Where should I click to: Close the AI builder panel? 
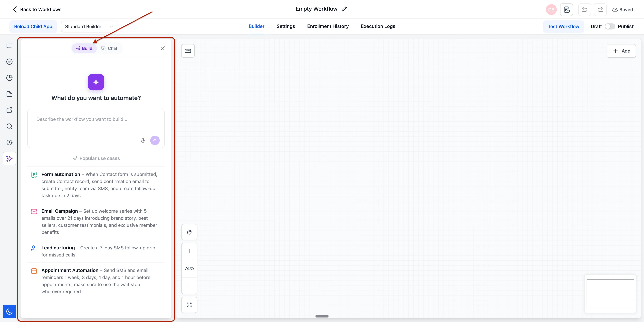click(163, 48)
